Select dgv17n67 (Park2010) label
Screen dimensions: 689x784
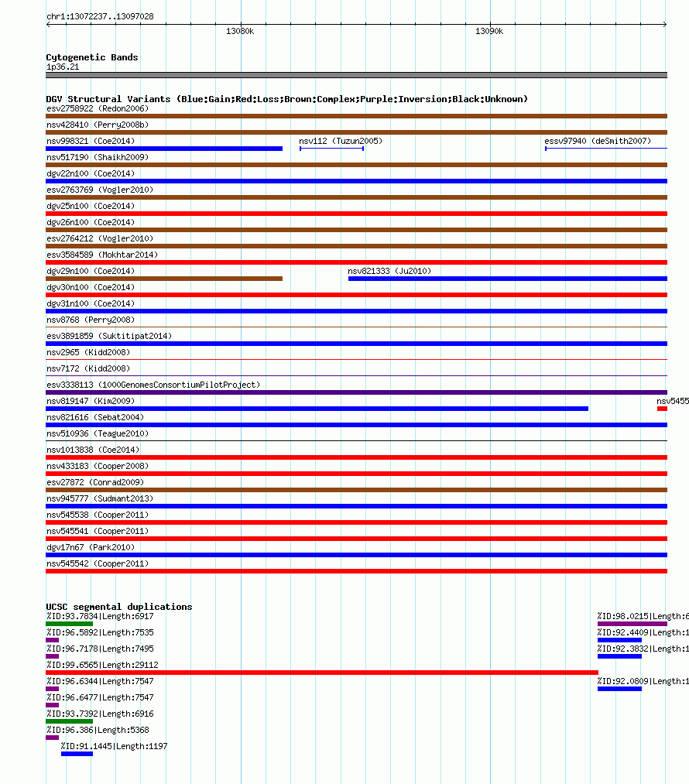[91, 547]
